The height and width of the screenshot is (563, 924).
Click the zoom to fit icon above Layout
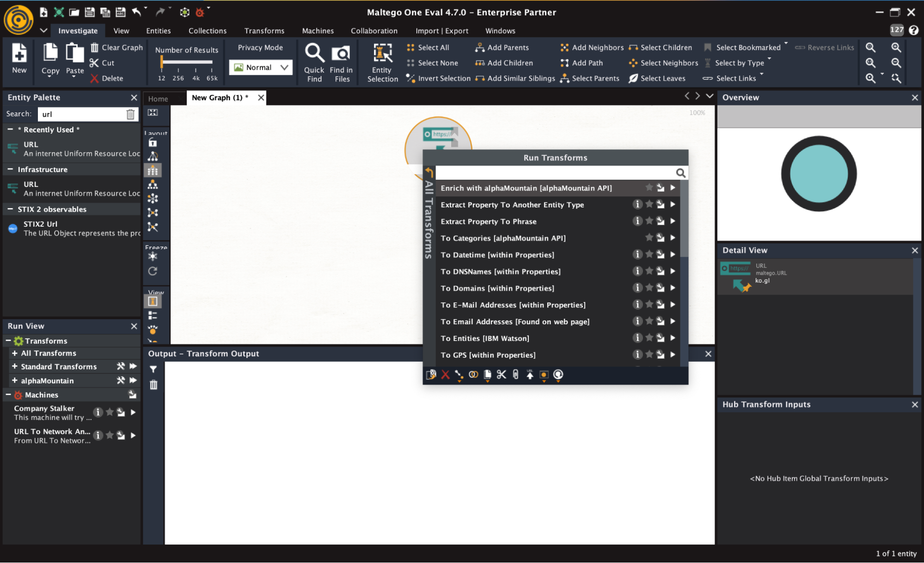point(153,113)
